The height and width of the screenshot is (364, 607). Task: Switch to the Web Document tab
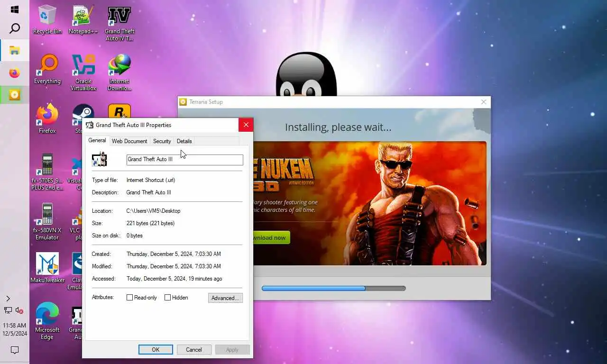[129, 141]
